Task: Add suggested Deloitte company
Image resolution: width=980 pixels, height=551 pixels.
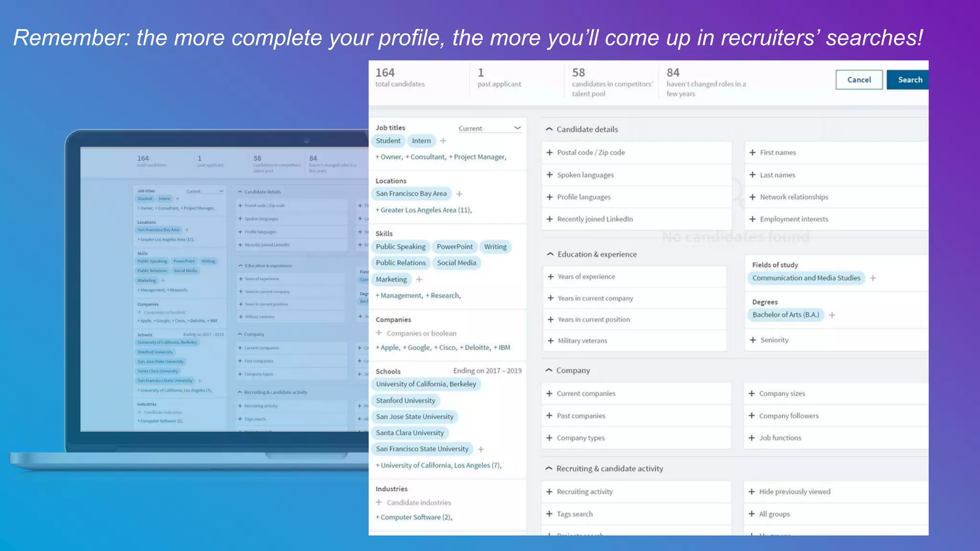Action: click(x=475, y=348)
